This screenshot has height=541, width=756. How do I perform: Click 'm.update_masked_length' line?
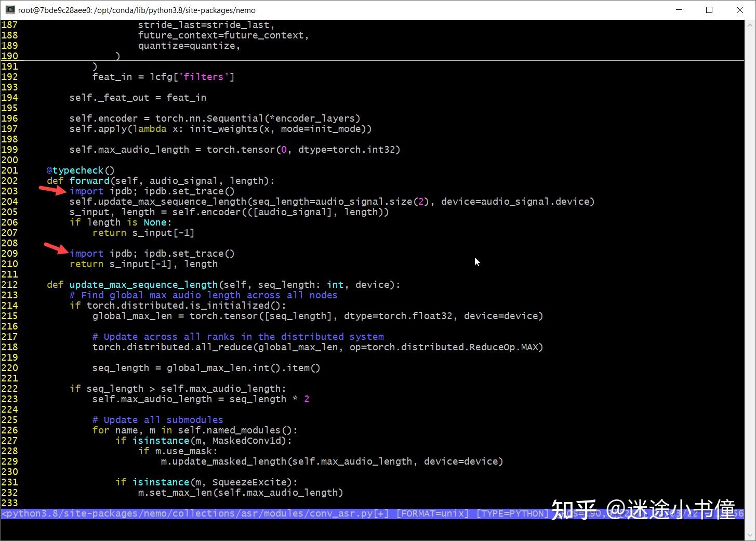(332, 461)
